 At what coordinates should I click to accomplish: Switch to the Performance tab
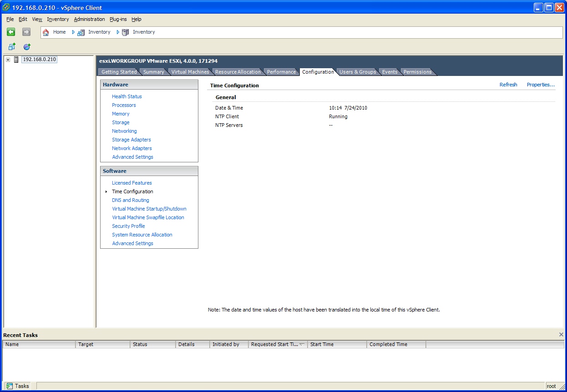[281, 72]
